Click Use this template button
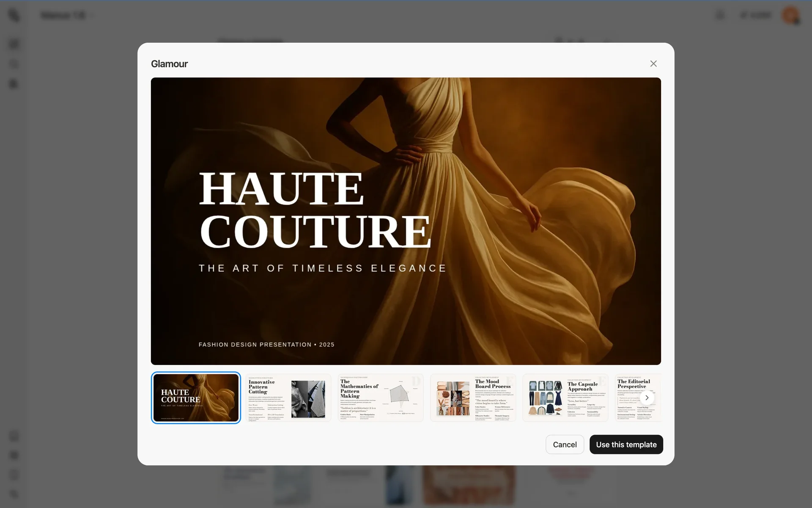The width and height of the screenshot is (812, 508). coord(626,444)
